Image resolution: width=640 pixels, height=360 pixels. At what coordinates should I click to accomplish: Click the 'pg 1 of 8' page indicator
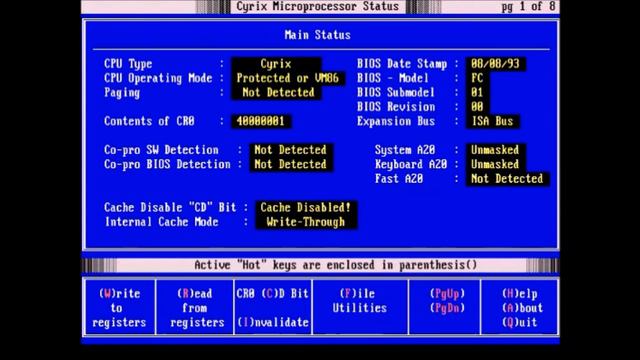529,7
